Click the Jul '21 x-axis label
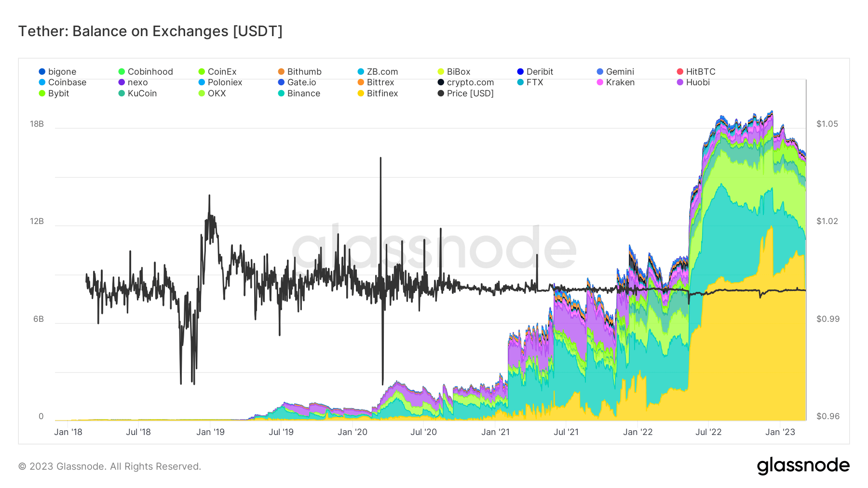 (566, 432)
